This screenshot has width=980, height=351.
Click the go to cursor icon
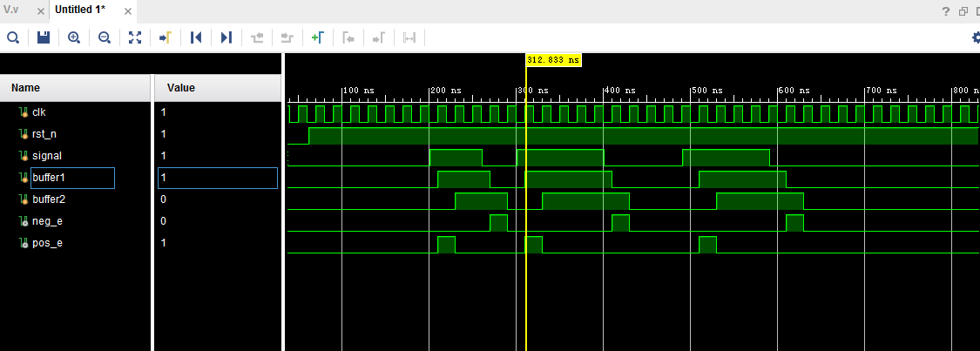(165, 37)
